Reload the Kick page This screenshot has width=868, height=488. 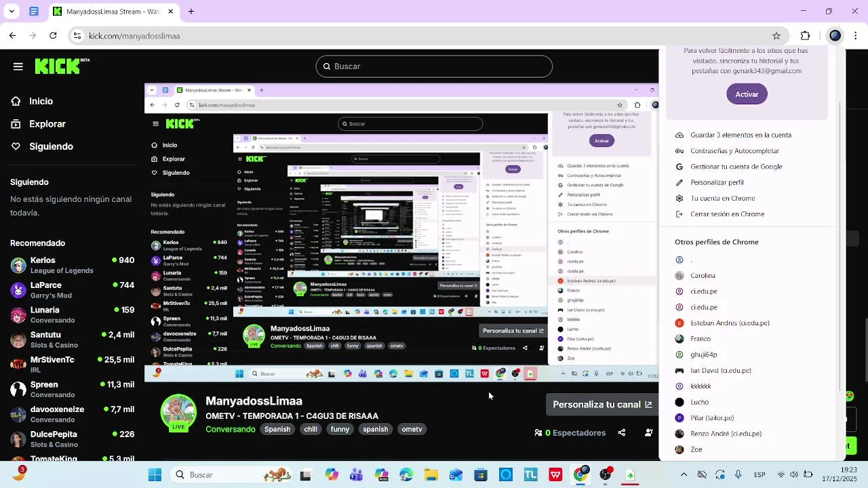(x=53, y=36)
